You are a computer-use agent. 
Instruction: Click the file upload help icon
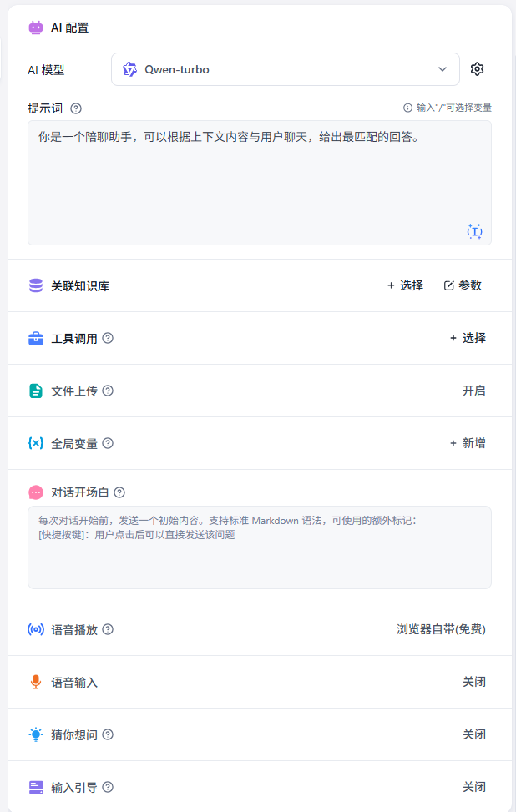pyautogui.click(x=108, y=391)
